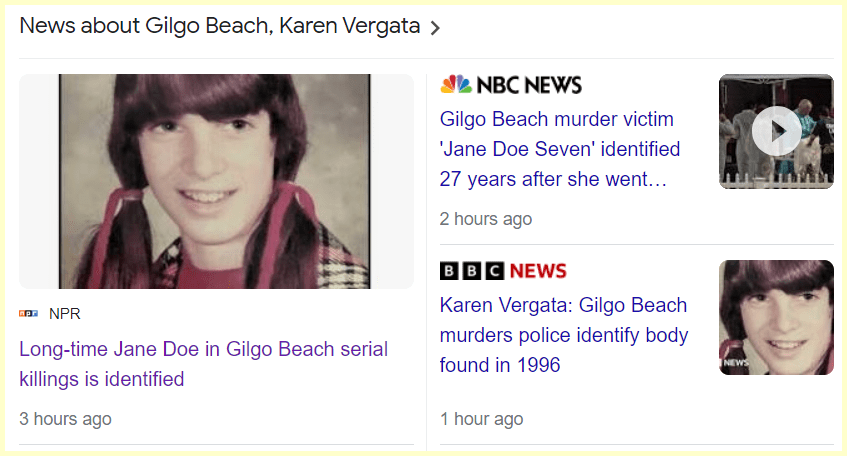The width and height of the screenshot is (847, 456).
Task: Click the "NBC NEWS" wordmark text
Action: [x=530, y=85]
